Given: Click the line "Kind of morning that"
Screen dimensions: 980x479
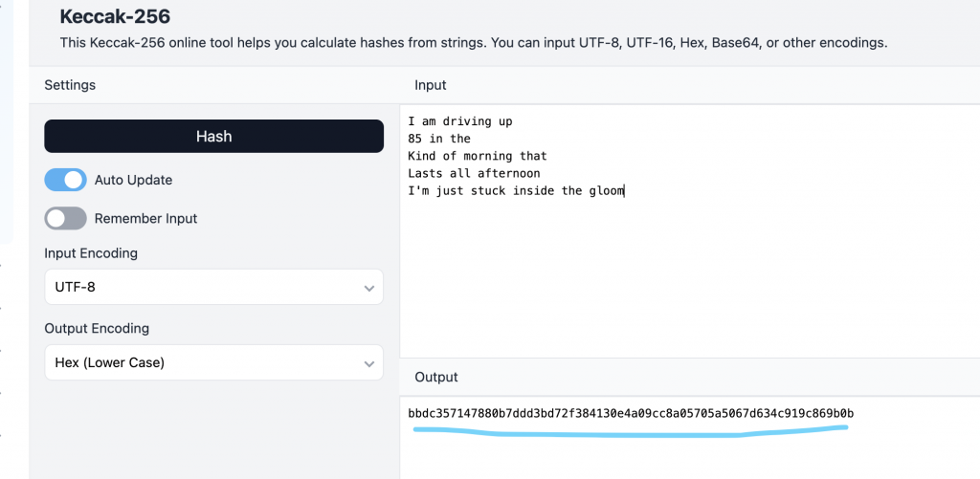Looking at the screenshot, I should pyautogui.click(x=477, y=156).
